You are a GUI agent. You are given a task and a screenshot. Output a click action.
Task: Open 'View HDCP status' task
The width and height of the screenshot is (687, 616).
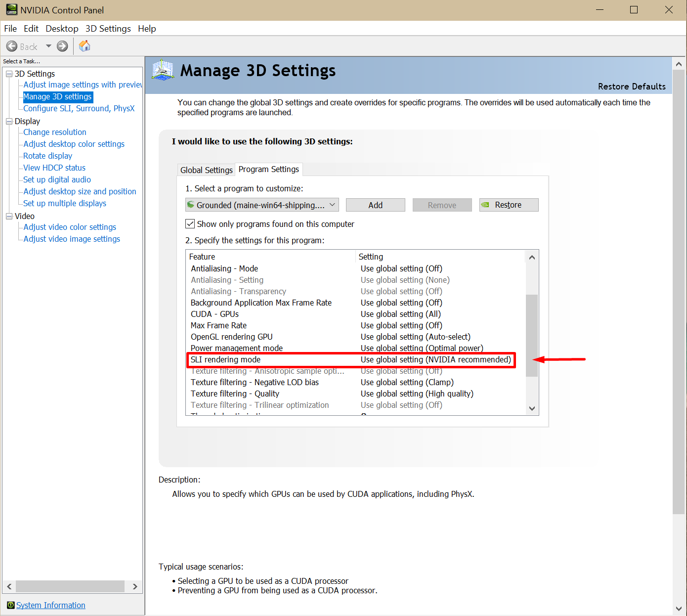tap(54, 168)
